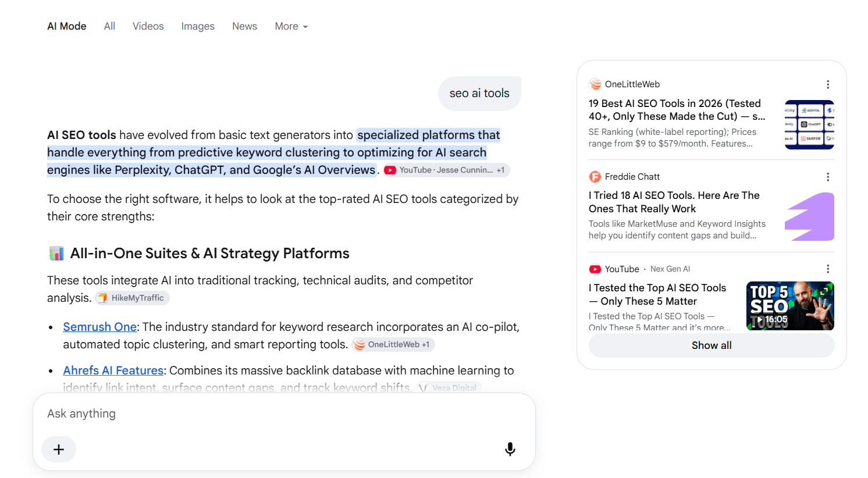Select the All results tab
The image size is (868, 478).
point(109,26)
